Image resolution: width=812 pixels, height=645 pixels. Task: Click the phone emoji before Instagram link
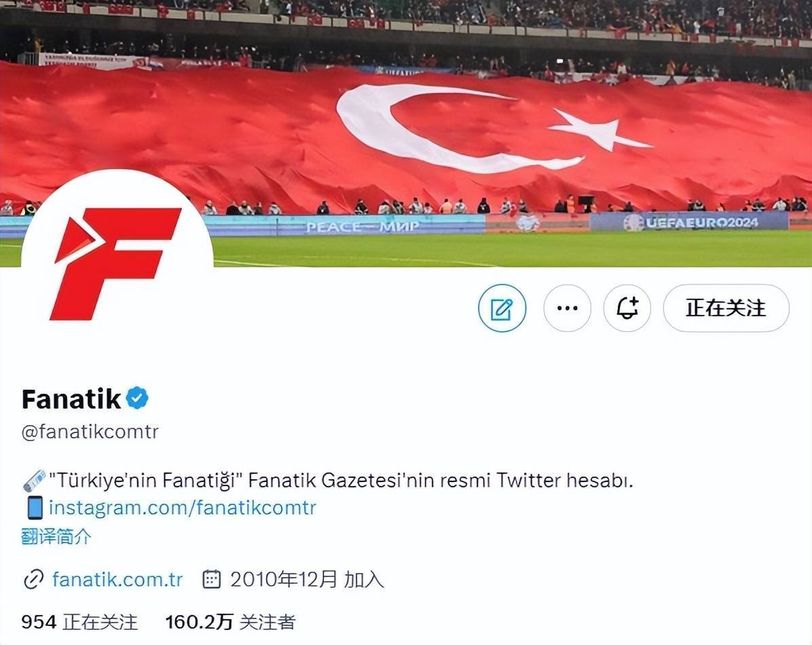point(35,507)
